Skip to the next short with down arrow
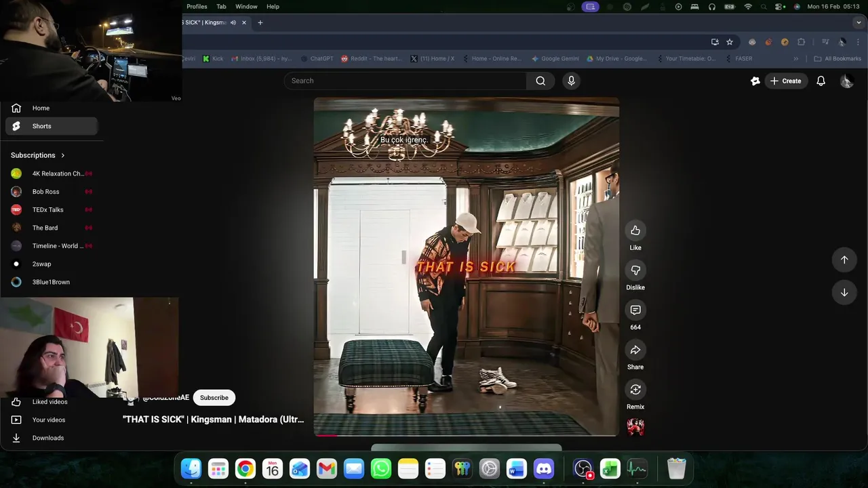 pos(844,292)
